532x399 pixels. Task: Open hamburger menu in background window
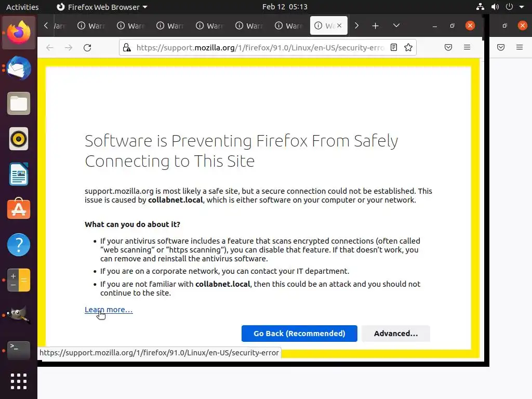520,47
